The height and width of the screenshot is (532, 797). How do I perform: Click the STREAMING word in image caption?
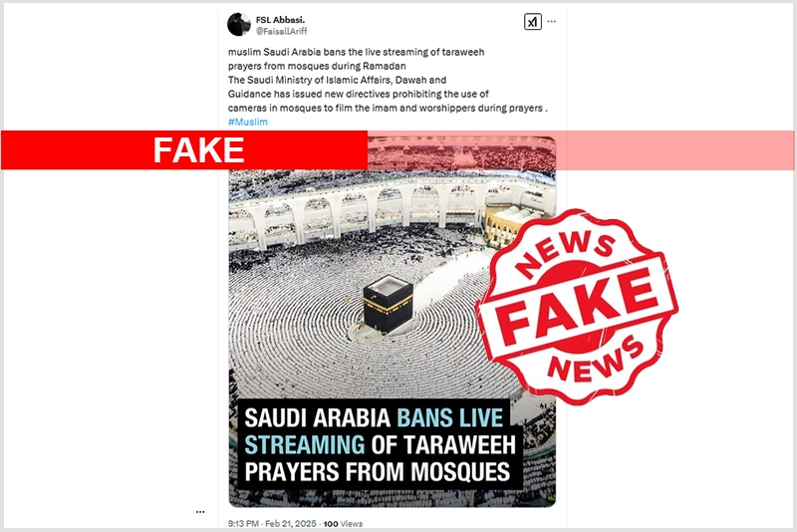305,445
